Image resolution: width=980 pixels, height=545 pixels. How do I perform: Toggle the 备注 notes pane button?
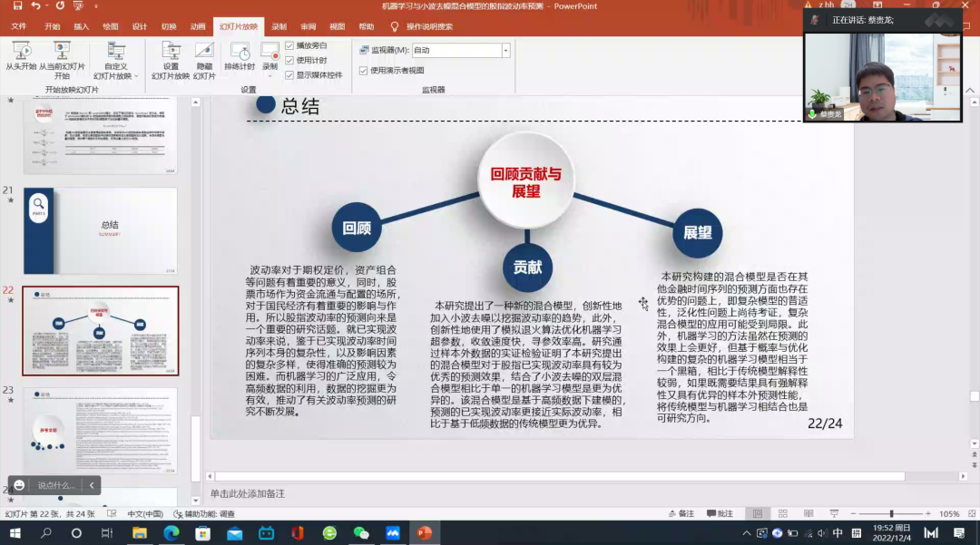click(681, 514)
